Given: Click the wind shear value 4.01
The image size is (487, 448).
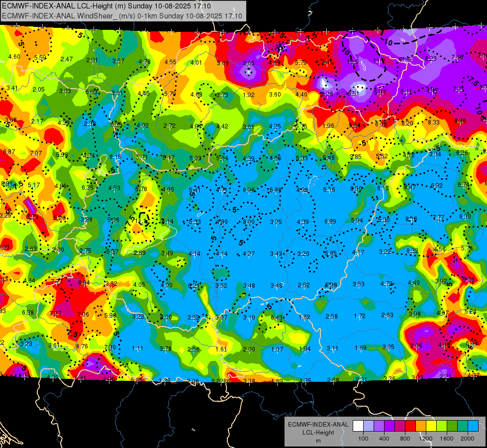Looking at the screenshot, I should pyautogui.click(x=196, y=63).
